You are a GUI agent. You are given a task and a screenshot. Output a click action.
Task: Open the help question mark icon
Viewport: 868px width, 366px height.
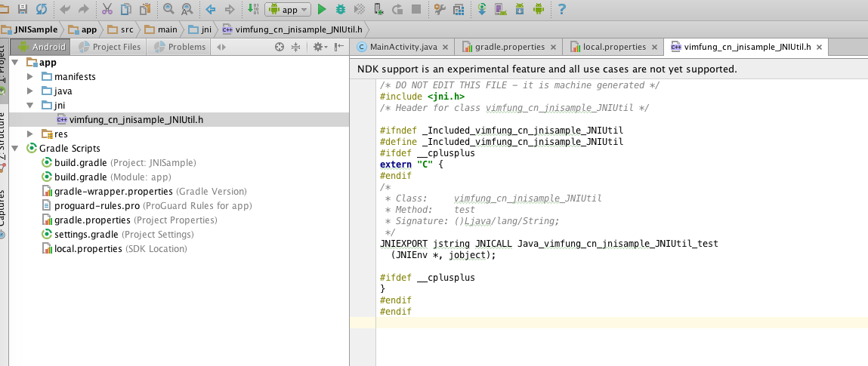561,10
